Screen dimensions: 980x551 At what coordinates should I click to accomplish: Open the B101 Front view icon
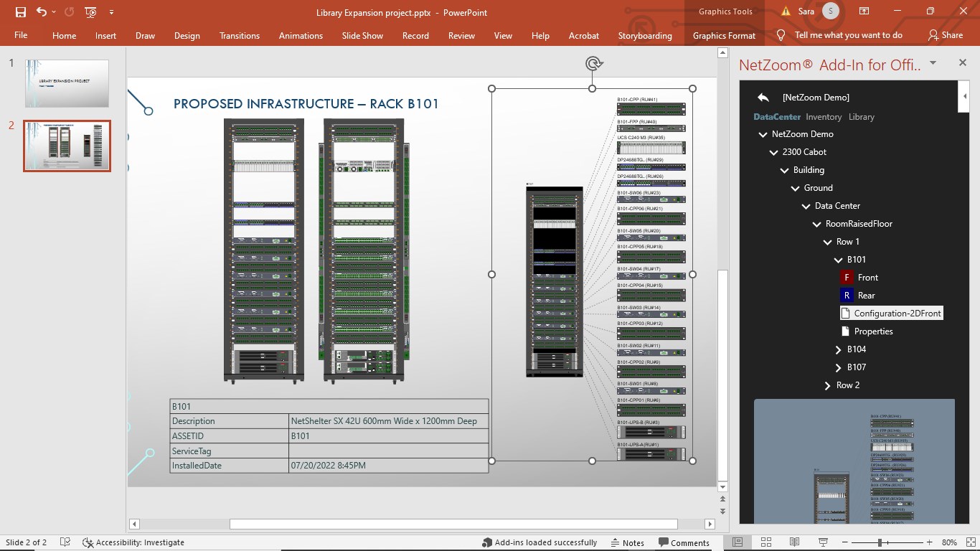click(x=847, y=278)
